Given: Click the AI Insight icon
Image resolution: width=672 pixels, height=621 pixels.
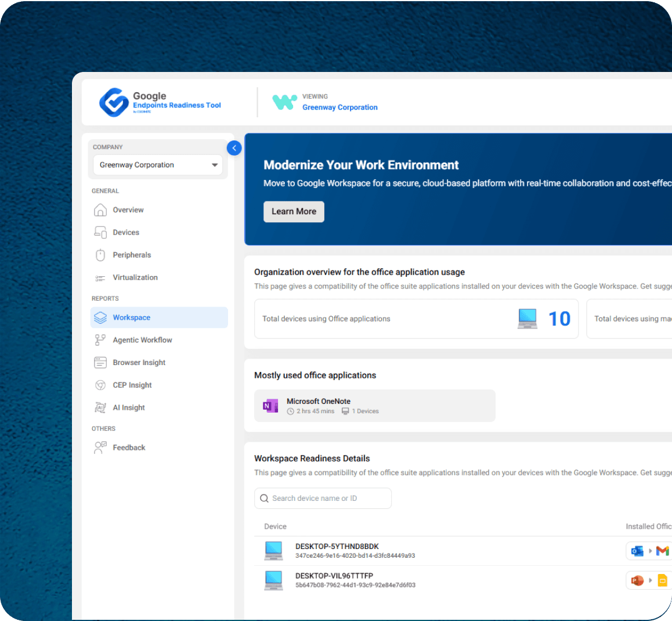Looking at the screenshot, I should [x=100, y=407].
